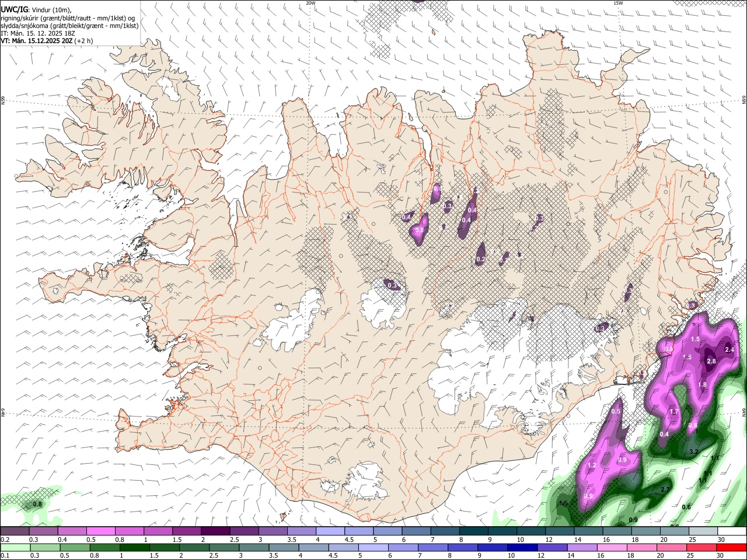Click the red swatch above 30 in lower legend
This screenshot has width=747, height=560.
click(732, 548)
